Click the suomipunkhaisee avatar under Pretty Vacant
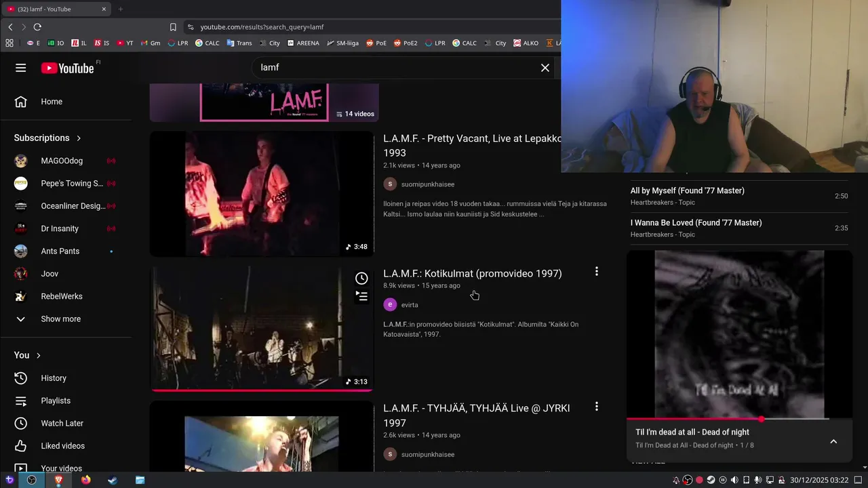The height and width of the screenshot is (488, 868). click(390, 184)
